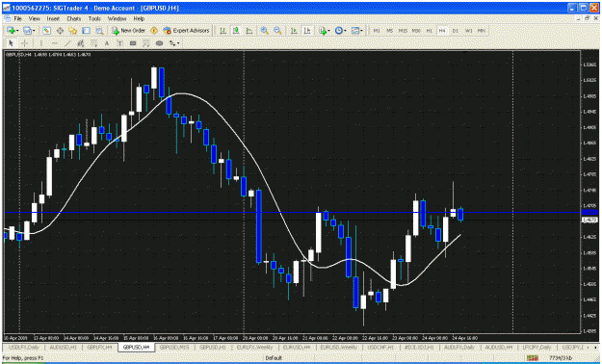Zoom in on the chart

(x=264, y=31)
